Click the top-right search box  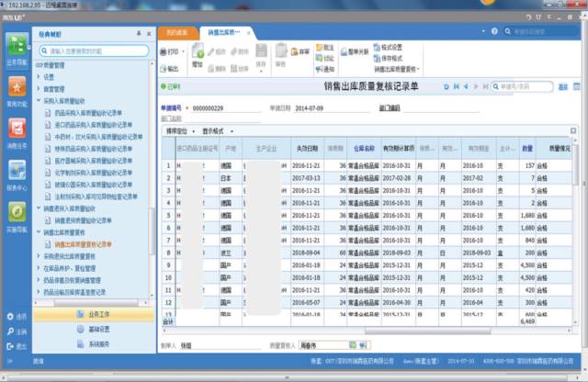tap(541, 32)
